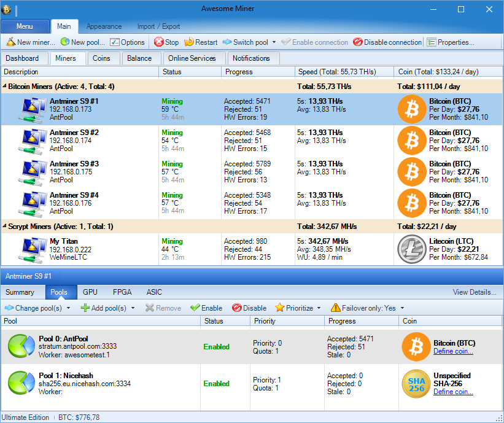Click the Pool 0 AntPool pie icon
The height and width of the screenshot is (423, 504).
21,346
